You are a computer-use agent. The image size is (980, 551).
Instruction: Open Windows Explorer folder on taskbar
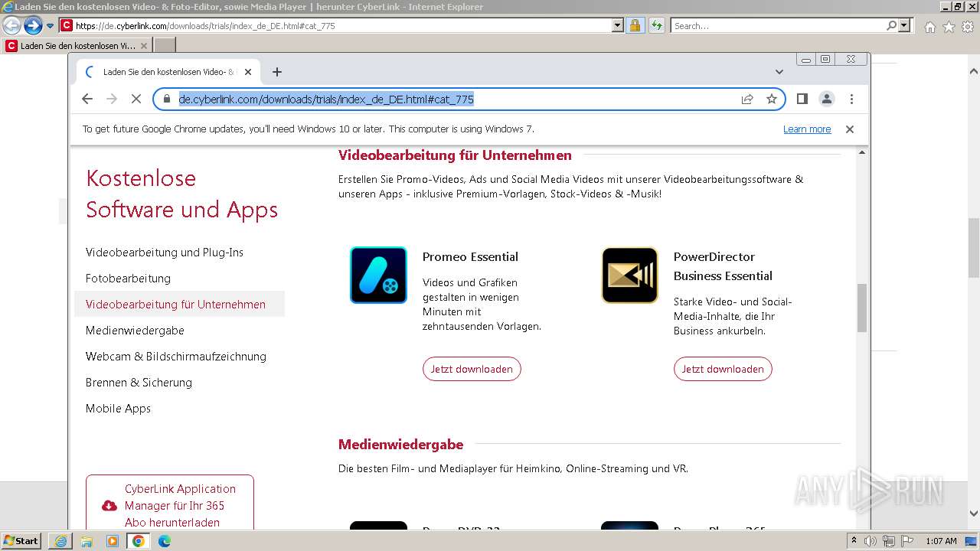pyautogui.click(x=87, y=541)
